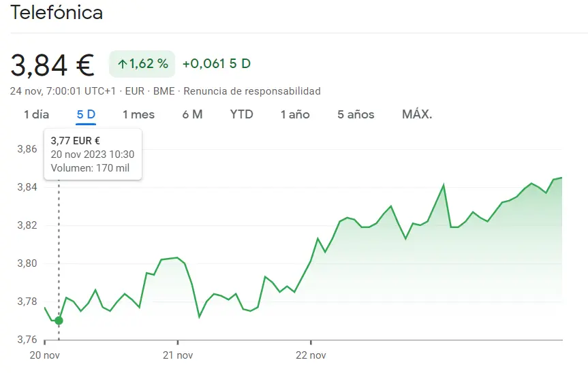The height and width of the screenshot is (373, 588).
Task: Show the YTD chart range
Action: point(241,114)
